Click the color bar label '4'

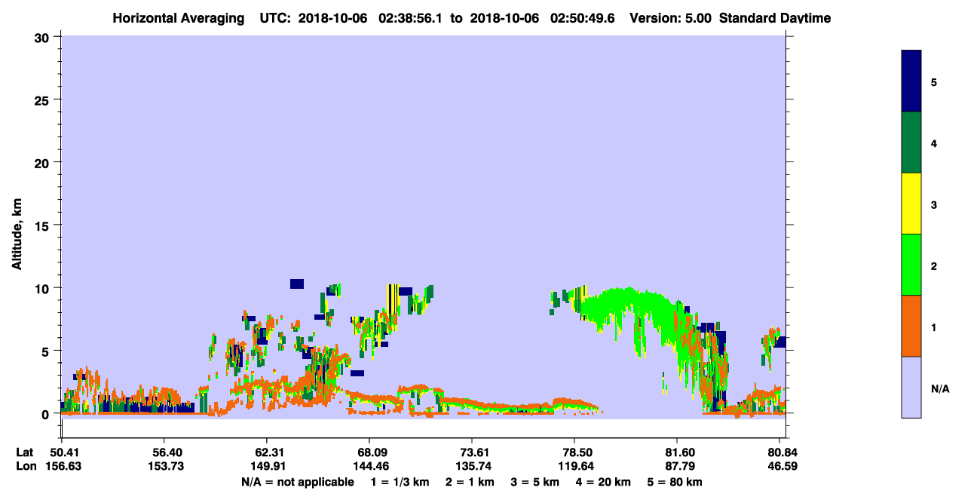point(933,143)
